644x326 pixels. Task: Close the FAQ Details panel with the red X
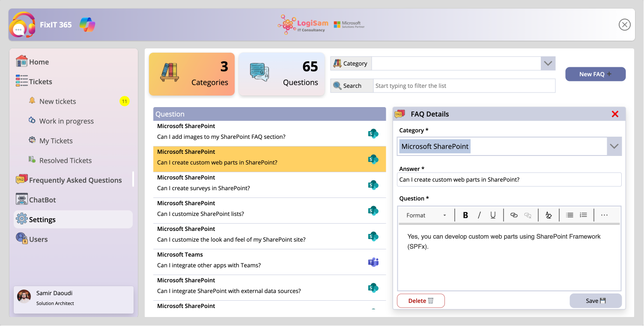point(615,114)
